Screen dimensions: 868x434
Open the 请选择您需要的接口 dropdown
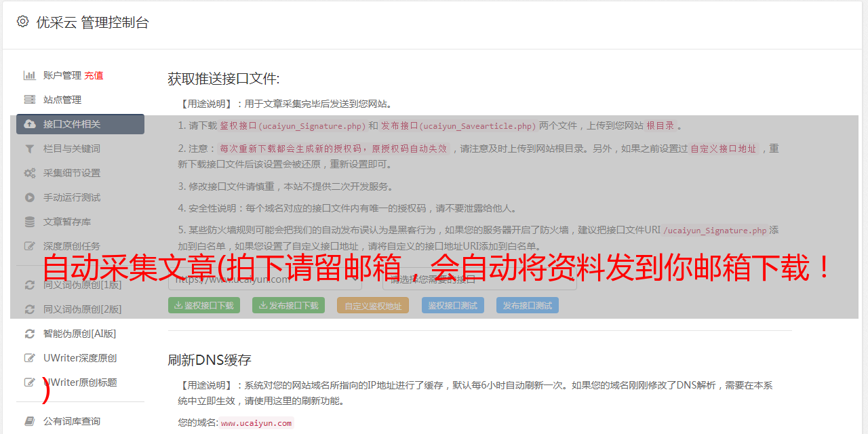(479, 279)
